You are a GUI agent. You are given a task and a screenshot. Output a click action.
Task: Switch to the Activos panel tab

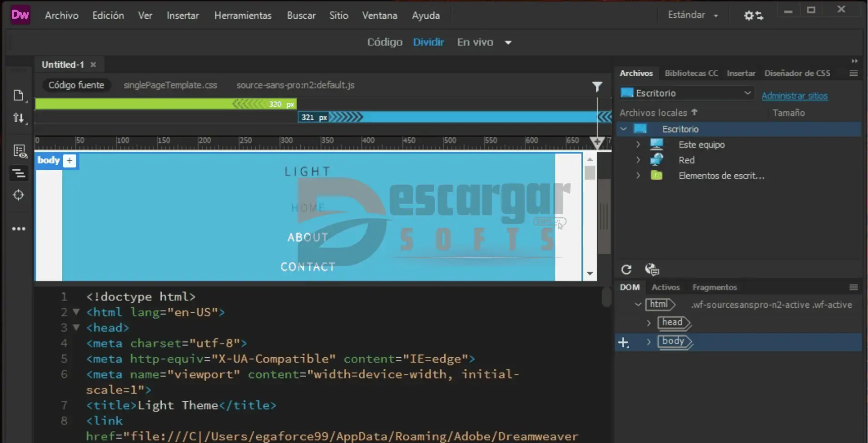(665, 287)
